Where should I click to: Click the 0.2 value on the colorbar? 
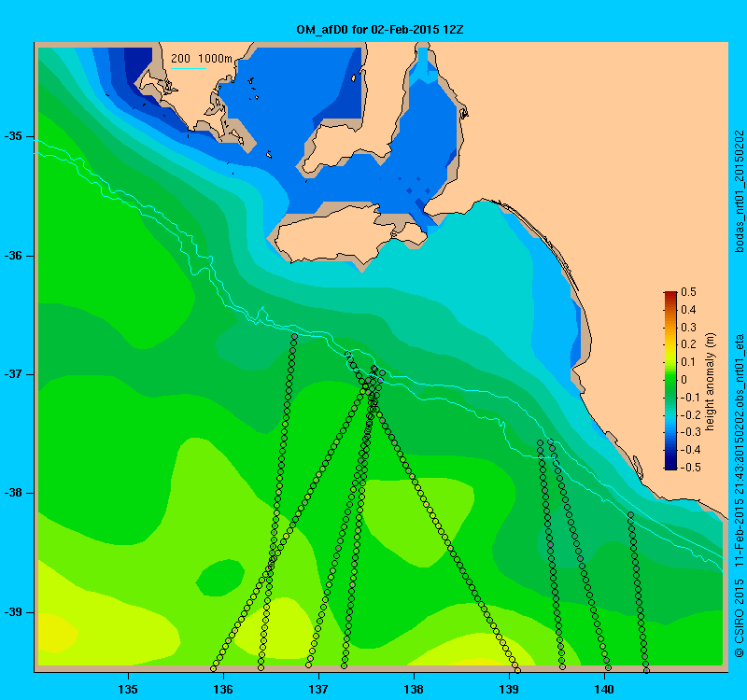click(x=688, y=344)
